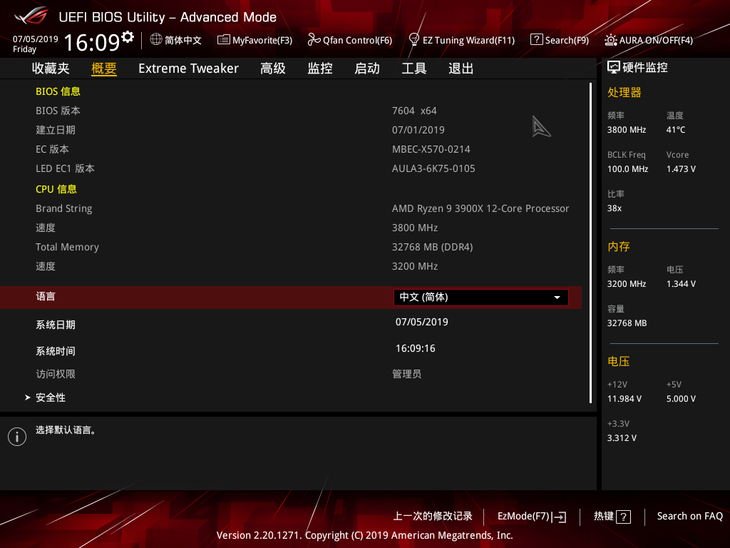730x548 pixels.
Task: Click the 16:09 clock display
Action: click(x=92, y=42)
